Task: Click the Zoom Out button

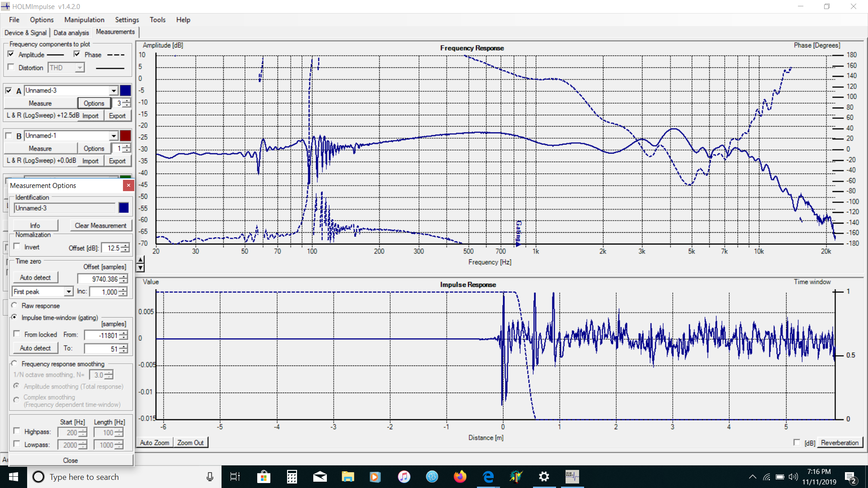Action: [190, 443]
